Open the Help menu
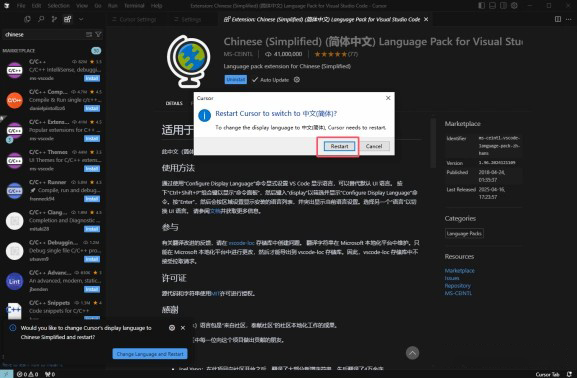578x378 pixels. (x=156, y=6)
